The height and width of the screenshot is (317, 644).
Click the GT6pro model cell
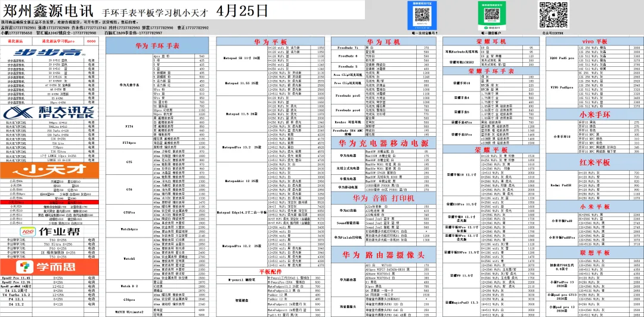tap(129, 300)
